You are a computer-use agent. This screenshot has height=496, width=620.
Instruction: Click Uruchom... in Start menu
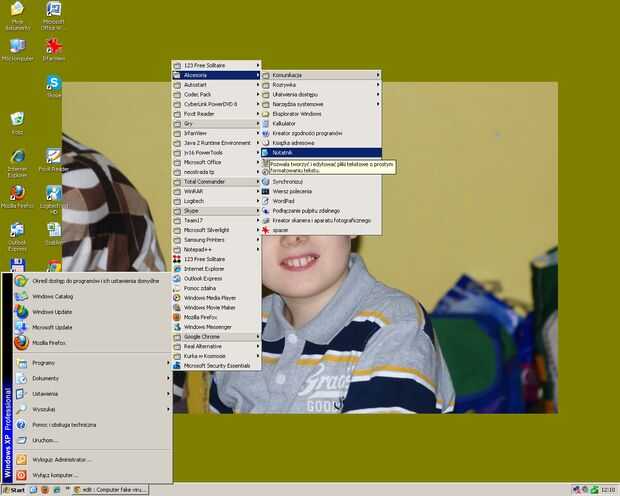tap(92, 440)
